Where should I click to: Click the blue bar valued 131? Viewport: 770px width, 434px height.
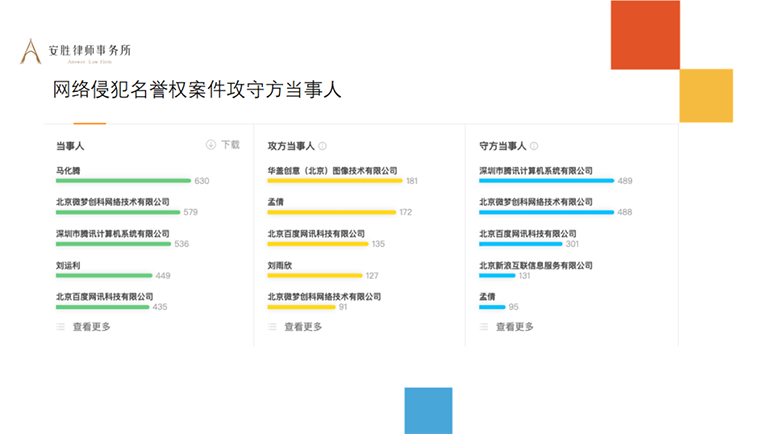497,275
